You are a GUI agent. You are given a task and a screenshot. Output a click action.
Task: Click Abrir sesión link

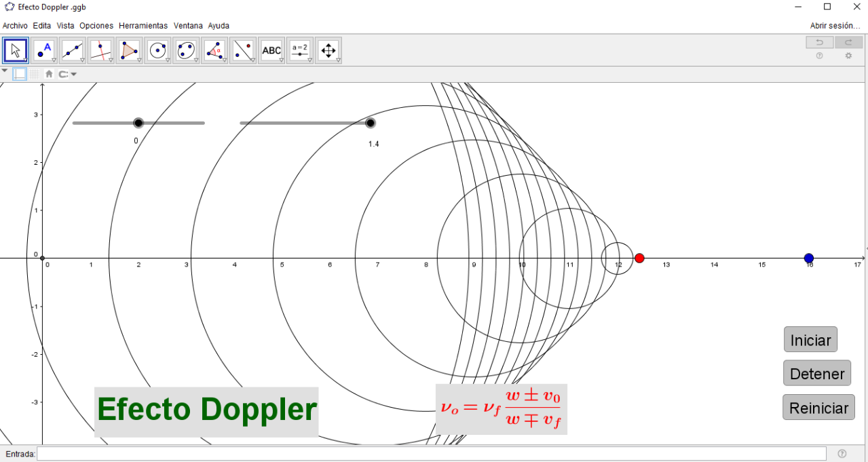(835, 26)
